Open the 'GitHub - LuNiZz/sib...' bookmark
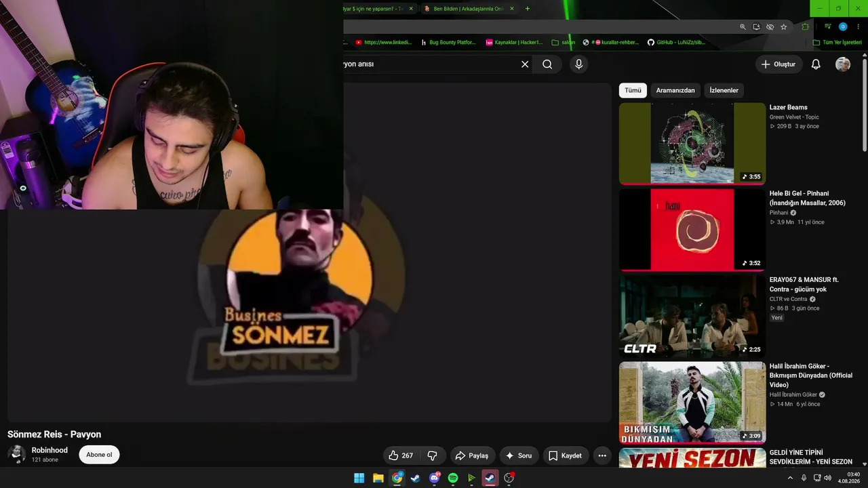The height and width of the screenshot is (488, 868). pos(677,42)
